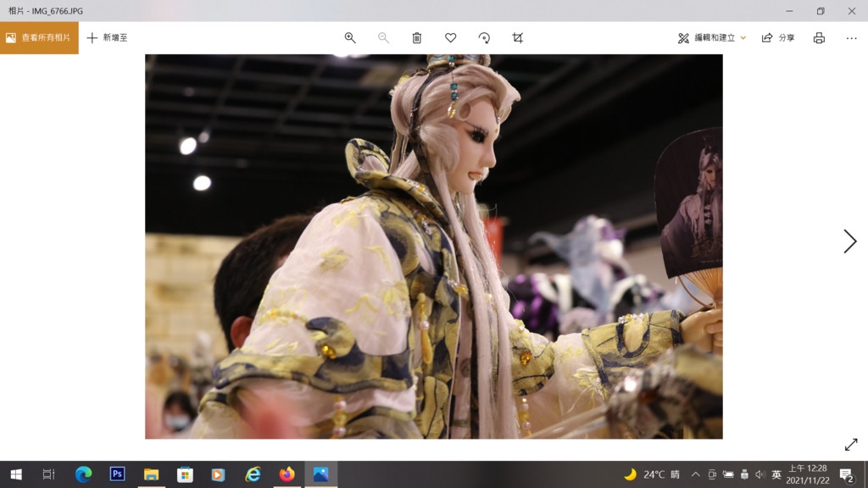Click the battery status tray icon
The height and width of the screenshot is (488, 868).
728,474
